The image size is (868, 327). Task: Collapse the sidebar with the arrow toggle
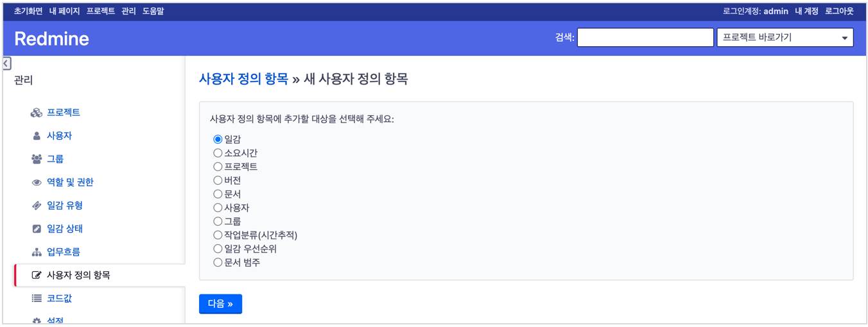pos(6,63)
